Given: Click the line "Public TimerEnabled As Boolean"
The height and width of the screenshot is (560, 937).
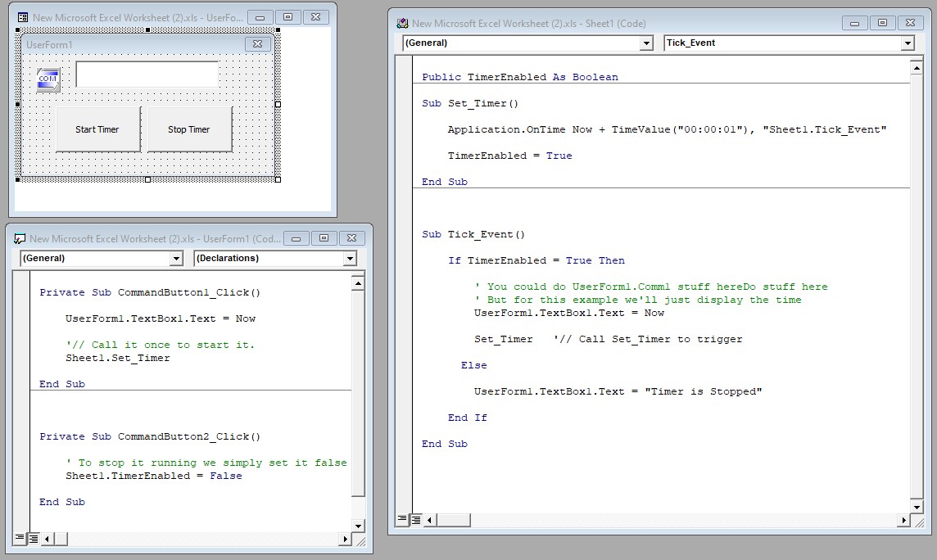Looking at the screenshot, I should point(520,77).
